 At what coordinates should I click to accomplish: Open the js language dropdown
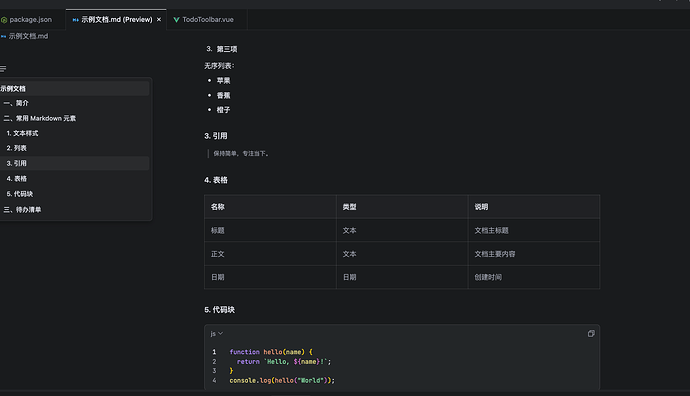[217, 334]
